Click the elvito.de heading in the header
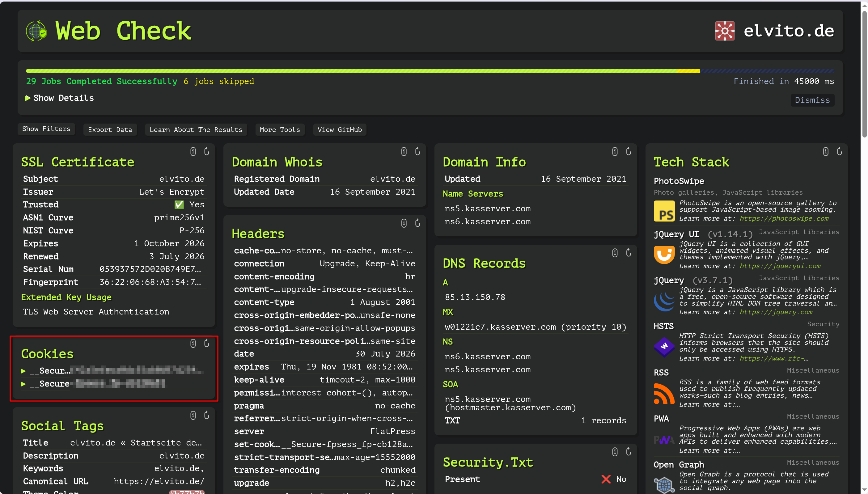Image resolution: width=868 pixels, height=494 pixels. (789, 31)
